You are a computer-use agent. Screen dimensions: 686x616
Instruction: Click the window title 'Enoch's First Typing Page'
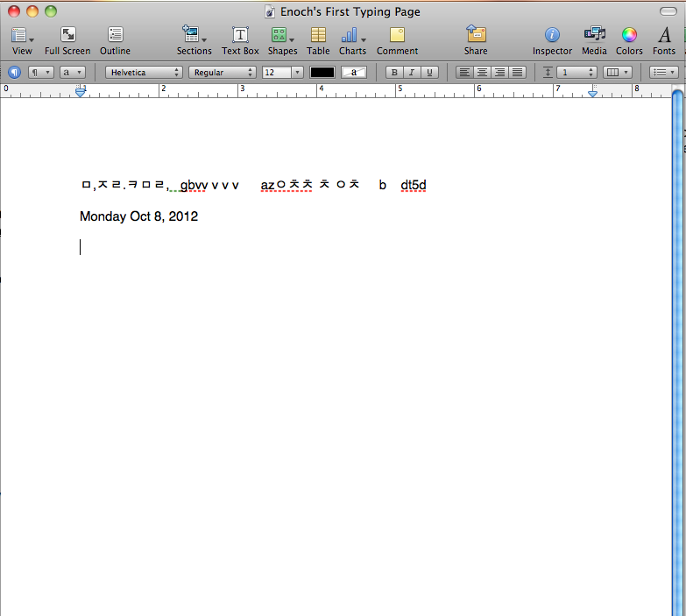350,11
